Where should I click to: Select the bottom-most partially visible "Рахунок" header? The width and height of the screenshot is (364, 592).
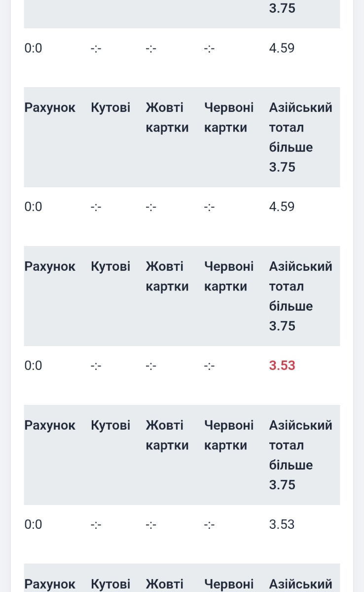[50, 584]
